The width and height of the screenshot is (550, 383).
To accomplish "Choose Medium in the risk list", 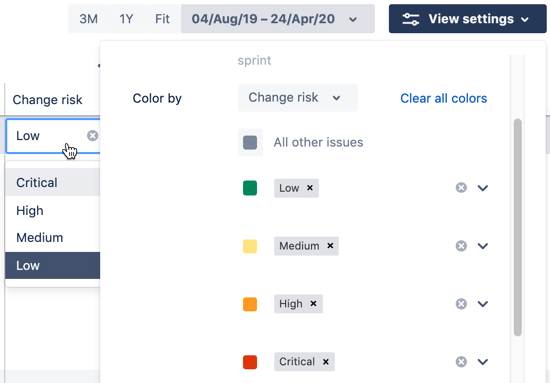I will point(53,237).
